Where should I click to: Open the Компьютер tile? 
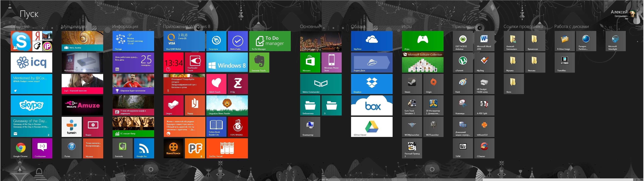click(x=310, y=127)
